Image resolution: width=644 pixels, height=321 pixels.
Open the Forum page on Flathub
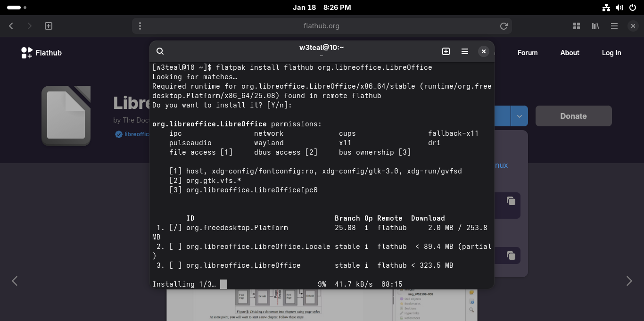pyautogui.click(x=528, y=53)
